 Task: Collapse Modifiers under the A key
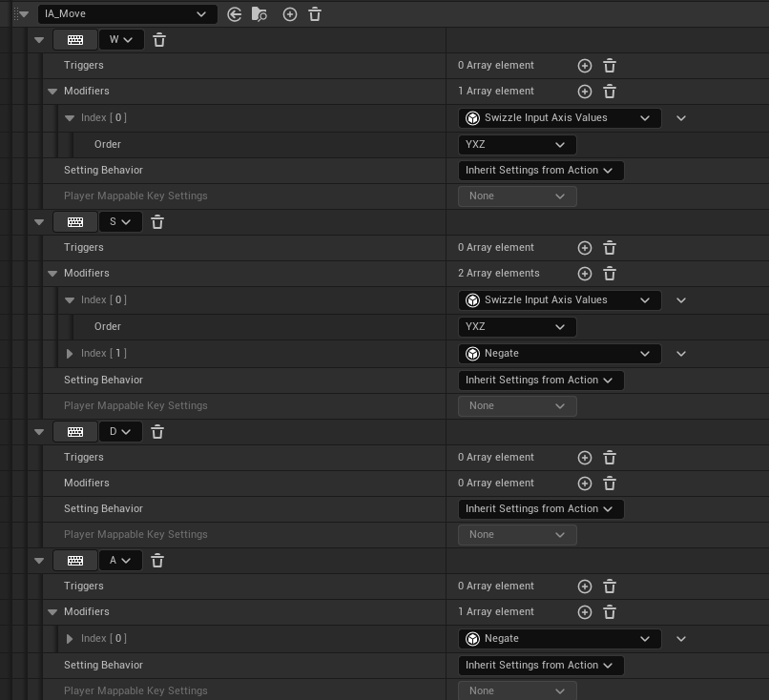tap(52, 611)
